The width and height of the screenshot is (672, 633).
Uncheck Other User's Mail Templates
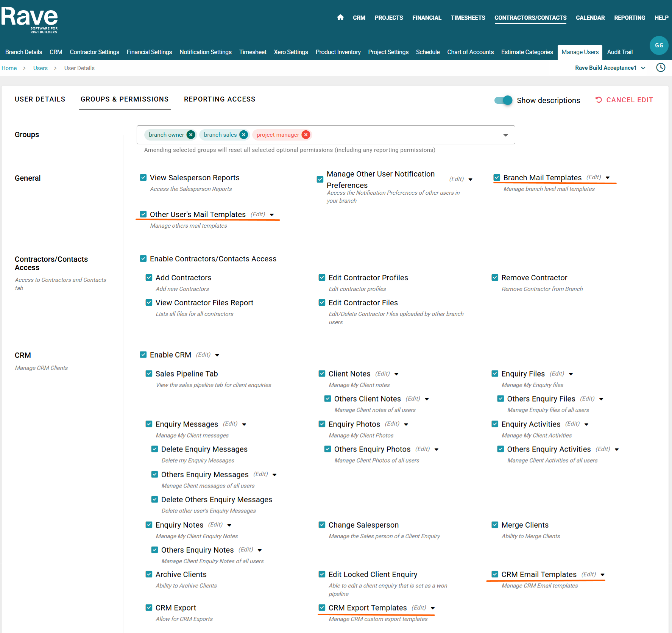tap(143, 214)
